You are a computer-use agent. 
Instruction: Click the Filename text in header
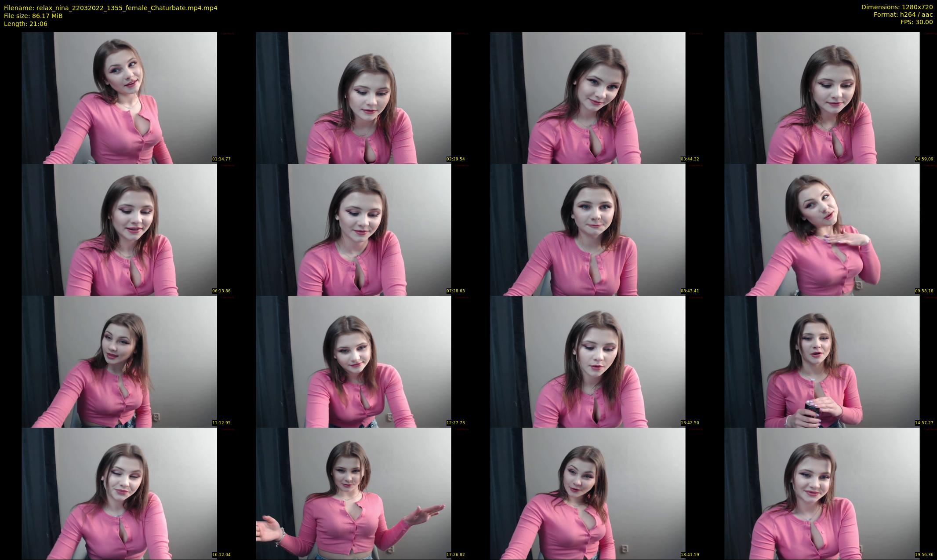point(110,8)
